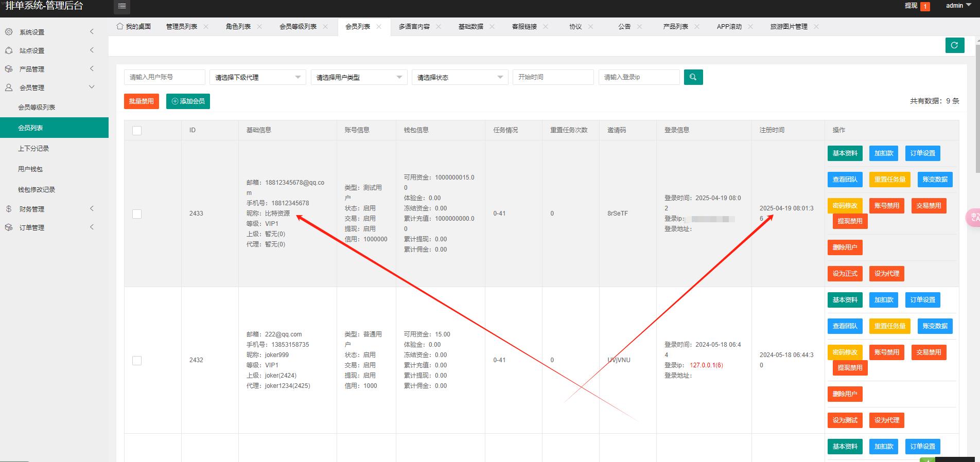This screenshot has width=980, height=462.
Task: Click the hamburger menu toggle icon
Action: tap(122, 6)
